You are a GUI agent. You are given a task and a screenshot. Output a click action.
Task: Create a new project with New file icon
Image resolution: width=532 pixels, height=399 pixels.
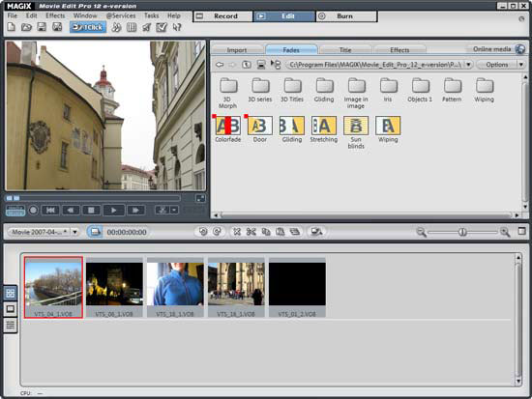tap(12, 27)
